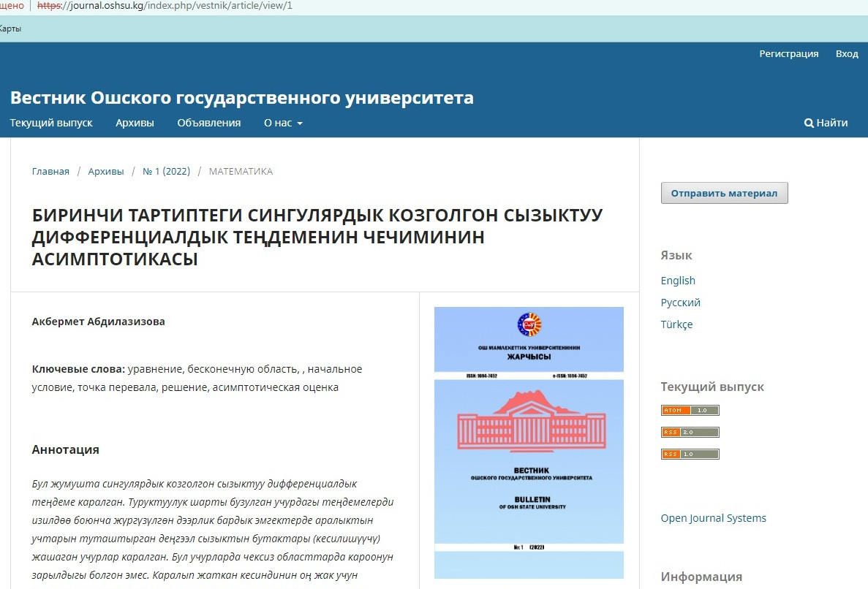The width and height of the screenshot is (868, 589).
Task: Open Архивы breadcrumb link
Action: pyautogui.click(x=106, y=172)
